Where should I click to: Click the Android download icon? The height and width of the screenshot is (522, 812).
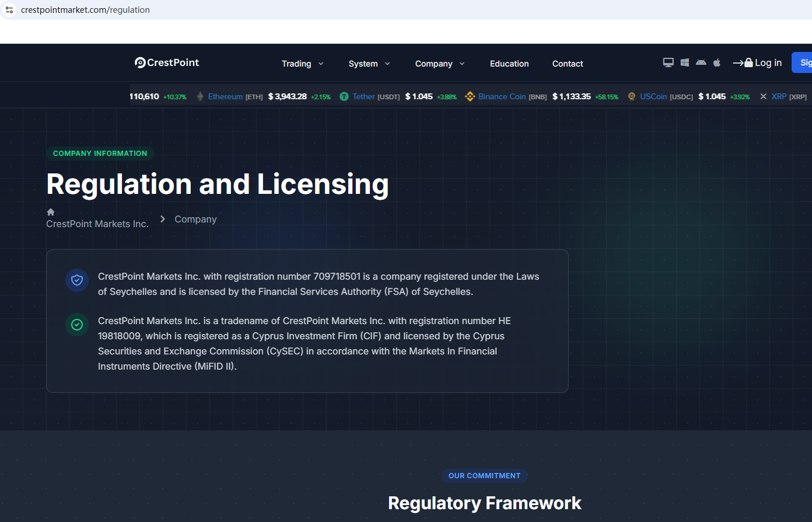point(701,62)
